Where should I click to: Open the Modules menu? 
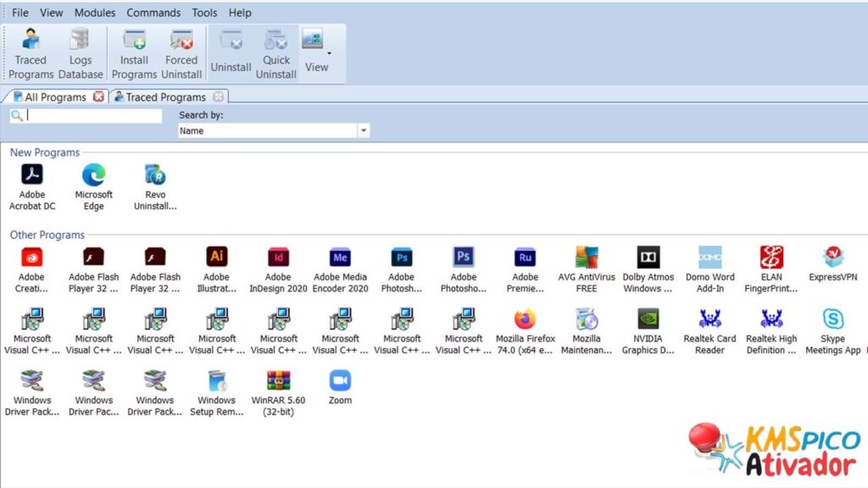95,12
